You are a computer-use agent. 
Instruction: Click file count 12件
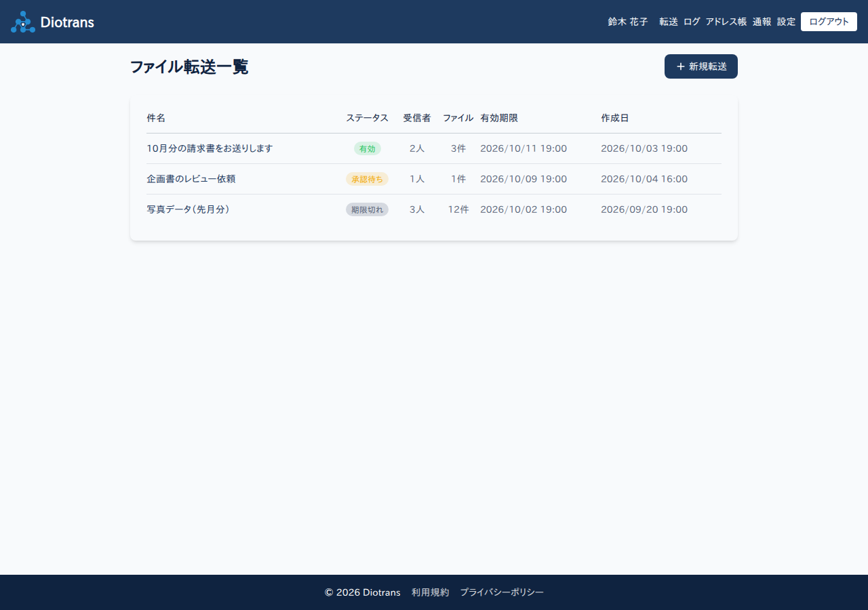click(x=458, y=209)
